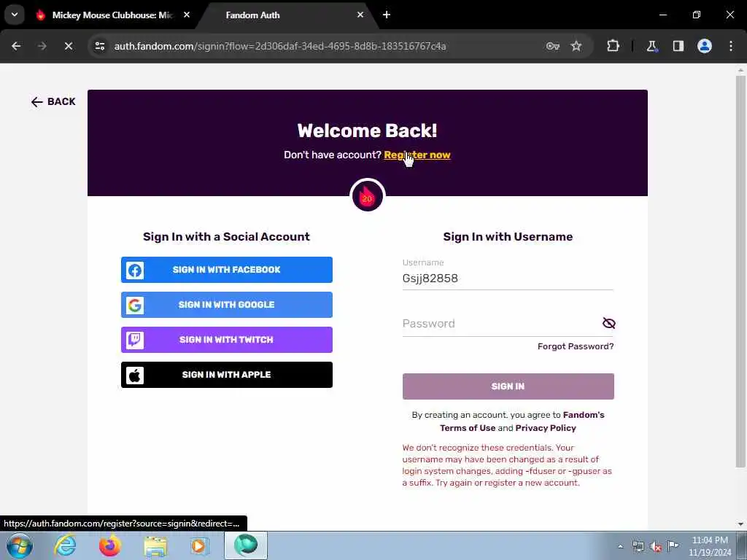
Task: Open the extensions puzzle icon
Action: click(x=613, y=46)
